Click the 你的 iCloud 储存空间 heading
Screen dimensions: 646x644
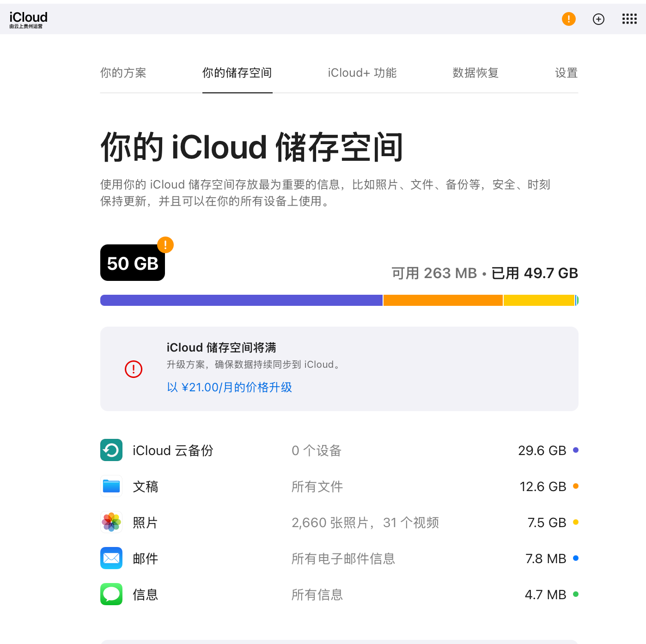click(252, 147)
